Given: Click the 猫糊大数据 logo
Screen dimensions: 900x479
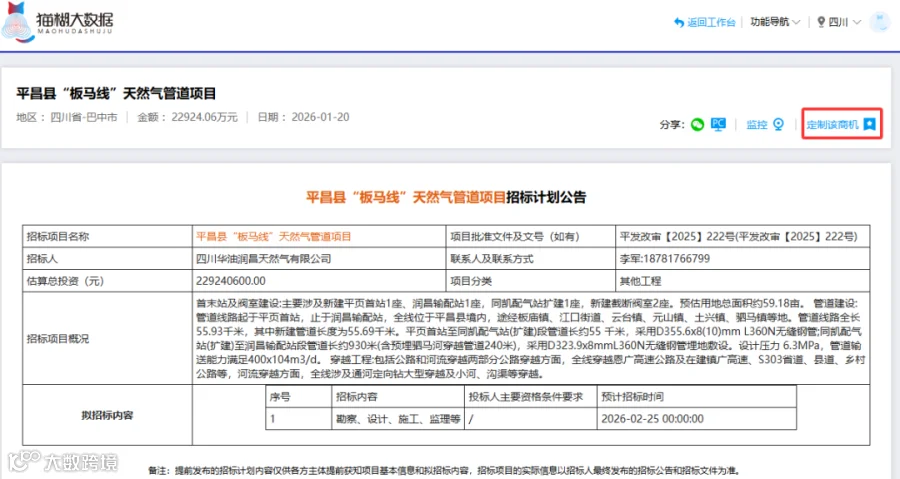Looking at the screenshot, I should click(x=57, y=23).
